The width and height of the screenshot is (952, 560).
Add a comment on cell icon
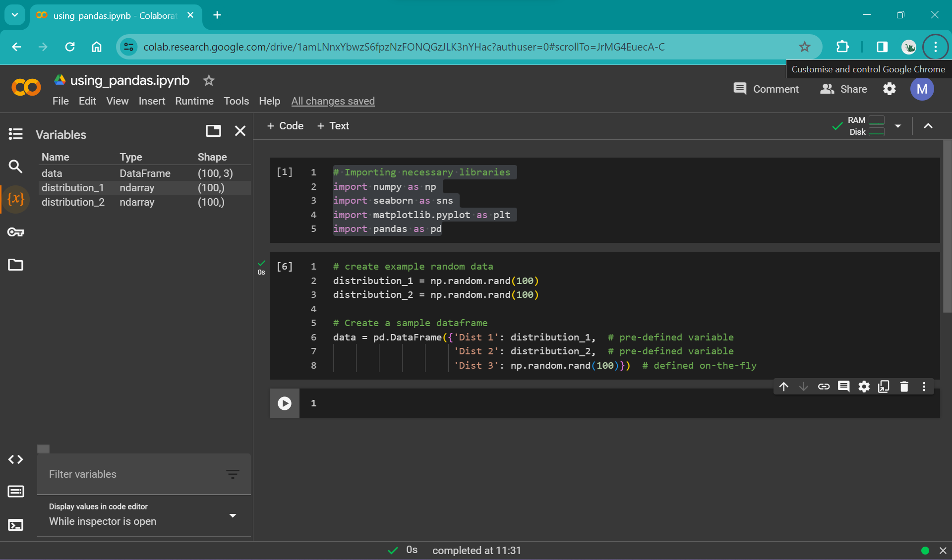[x=843, y=387]
